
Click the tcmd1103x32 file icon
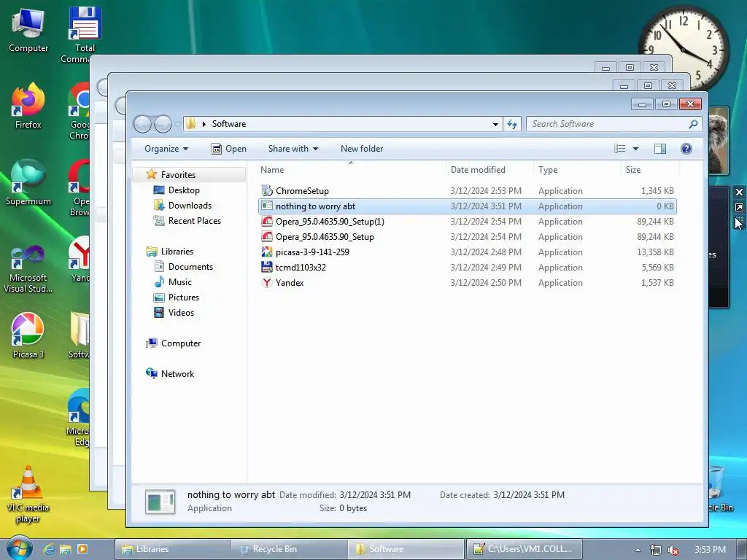point(267,267)
